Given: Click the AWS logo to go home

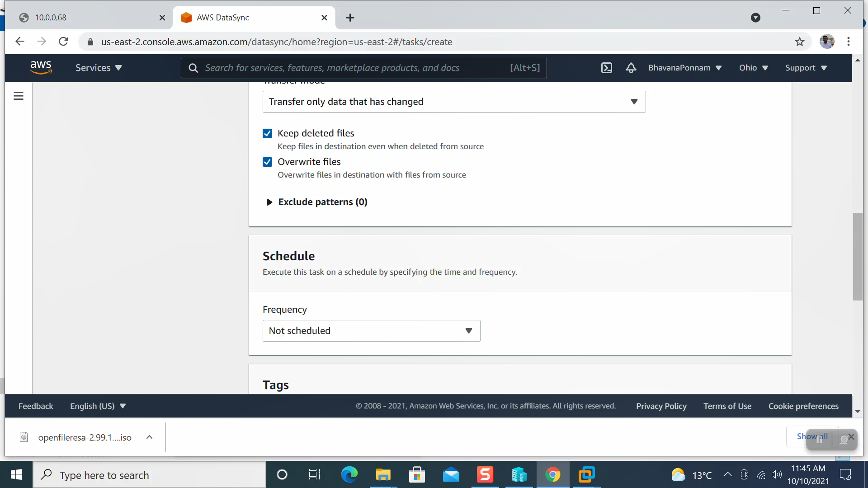Looking at the screenshot, I should point(41,67).
